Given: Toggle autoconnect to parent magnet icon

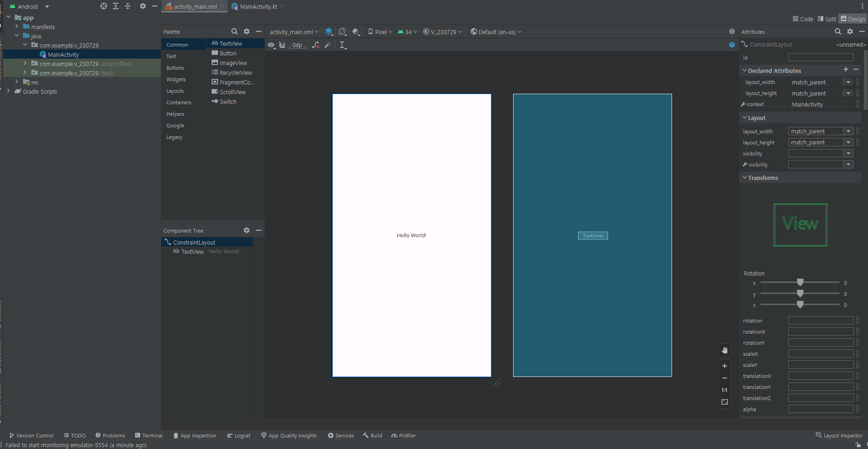Looking at the screenshot, I should (282, 45).
